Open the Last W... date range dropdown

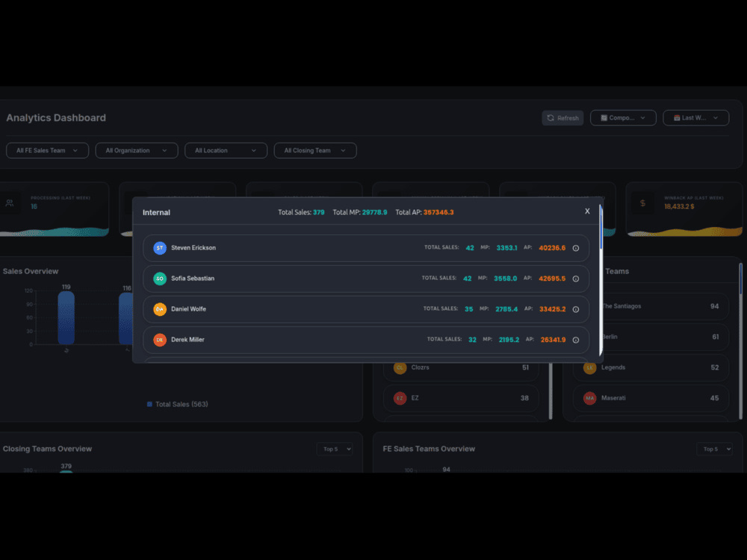tap(696, 118)
